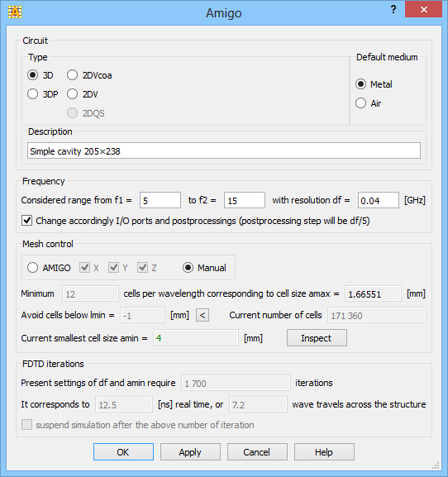
Task: Choose the 3DP circuit type
Action: click(x=32, y=94)
